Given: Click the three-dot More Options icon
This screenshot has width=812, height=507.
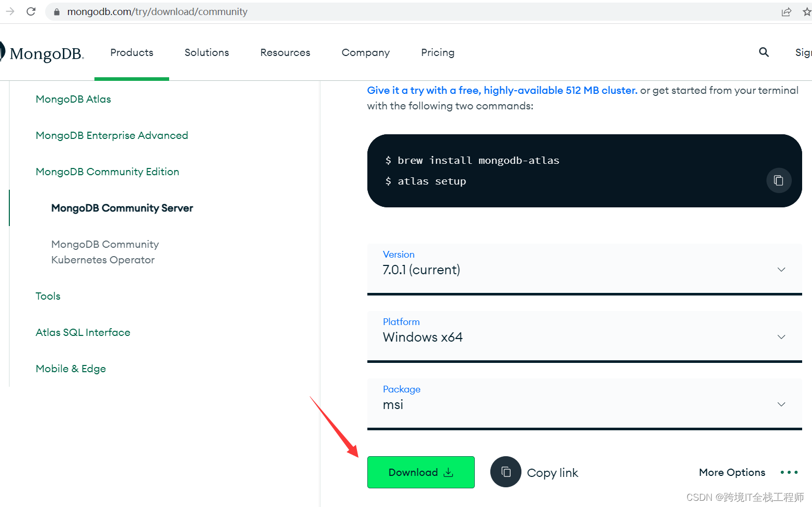Looking at the screenshot, I should coord(789,472).
